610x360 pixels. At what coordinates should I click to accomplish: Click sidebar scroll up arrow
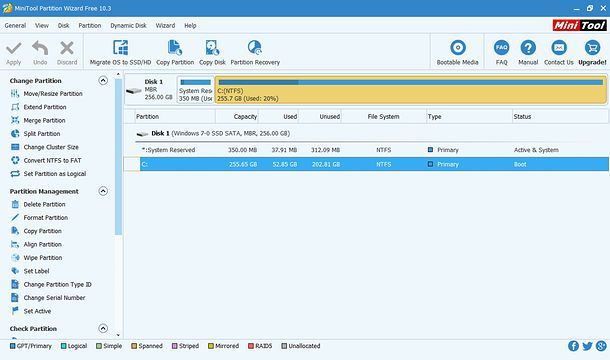coord(118,74)
